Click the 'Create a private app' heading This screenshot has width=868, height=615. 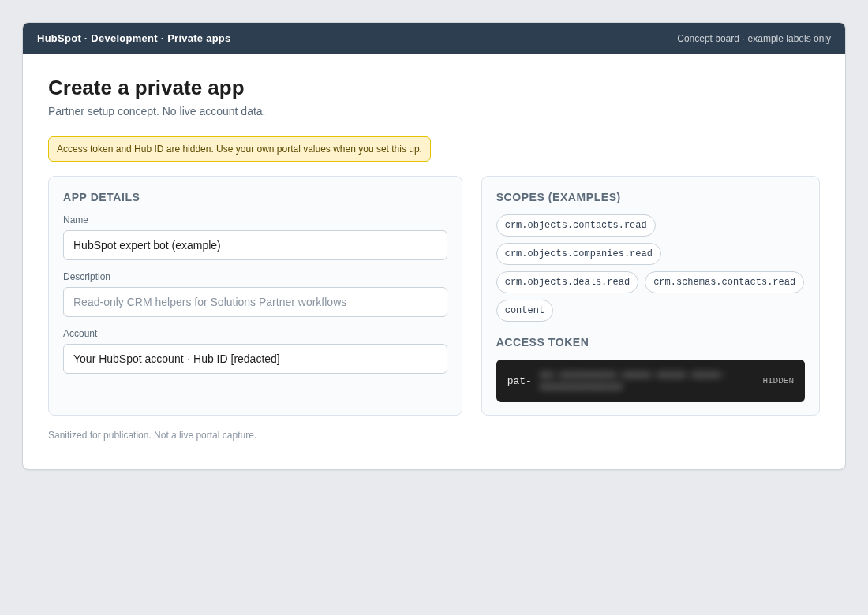pyautogui.click(x=146, y=88)
